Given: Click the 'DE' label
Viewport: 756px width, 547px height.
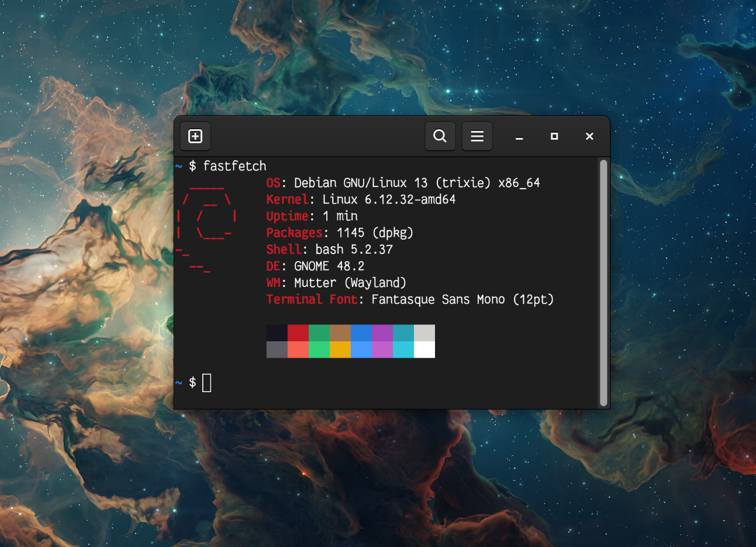Looking at the screenshot, I should pos(273,266).
